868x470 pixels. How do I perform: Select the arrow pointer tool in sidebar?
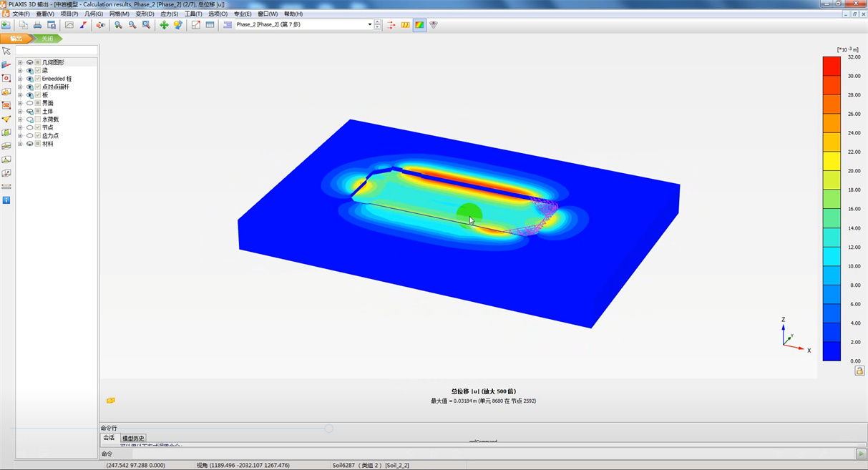pos(6,52)
